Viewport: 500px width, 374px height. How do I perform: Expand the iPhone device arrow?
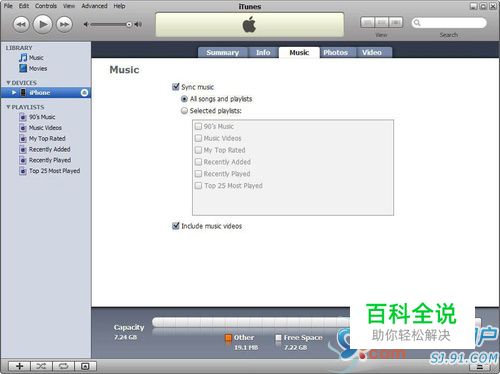14,93
